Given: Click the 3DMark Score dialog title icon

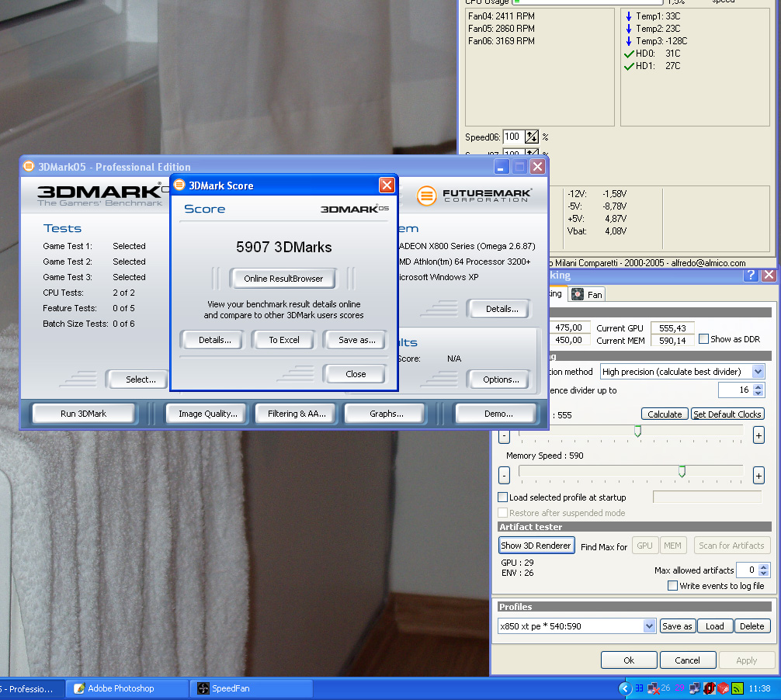Looking at the screenshot, I should 179,185.
